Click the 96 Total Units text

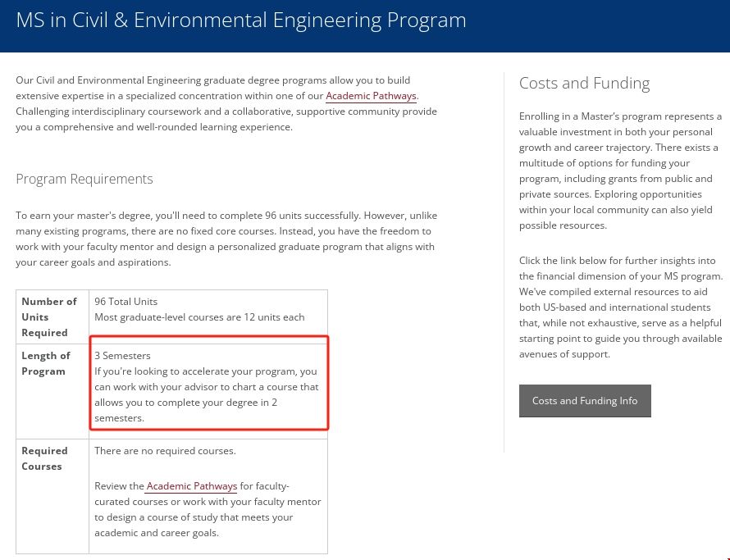[x=125, y=301]
